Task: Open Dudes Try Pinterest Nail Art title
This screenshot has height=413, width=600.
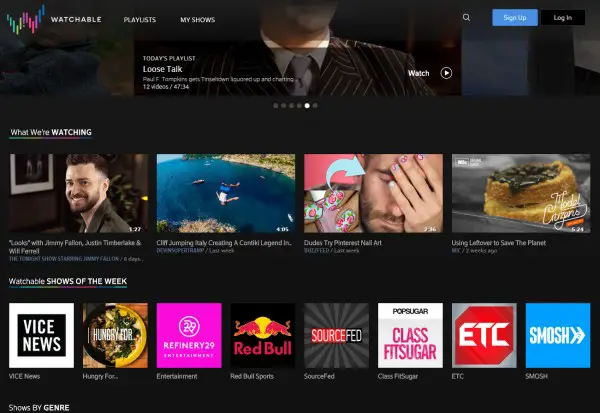Action: pyautogui.click(x=342, y=243)
